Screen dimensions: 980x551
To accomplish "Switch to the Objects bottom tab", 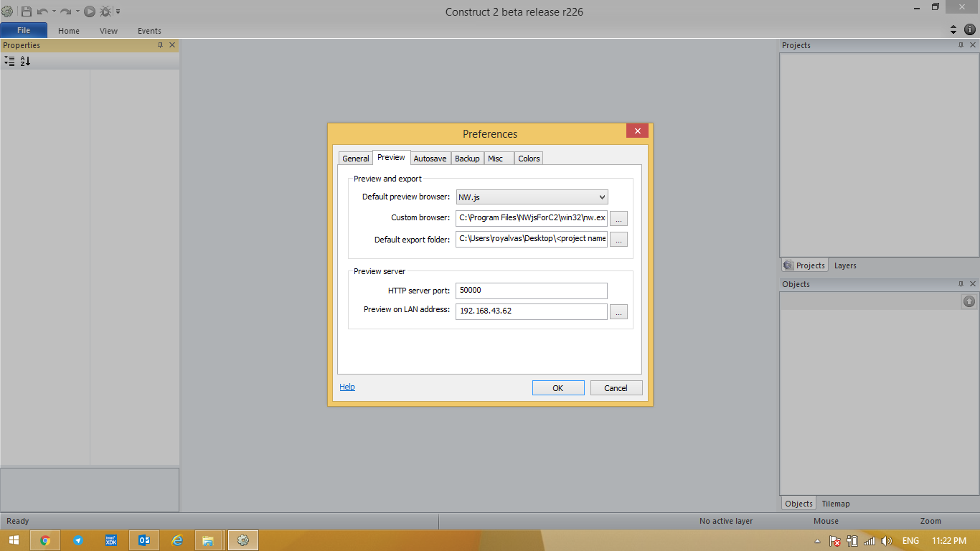I will 798,504.
